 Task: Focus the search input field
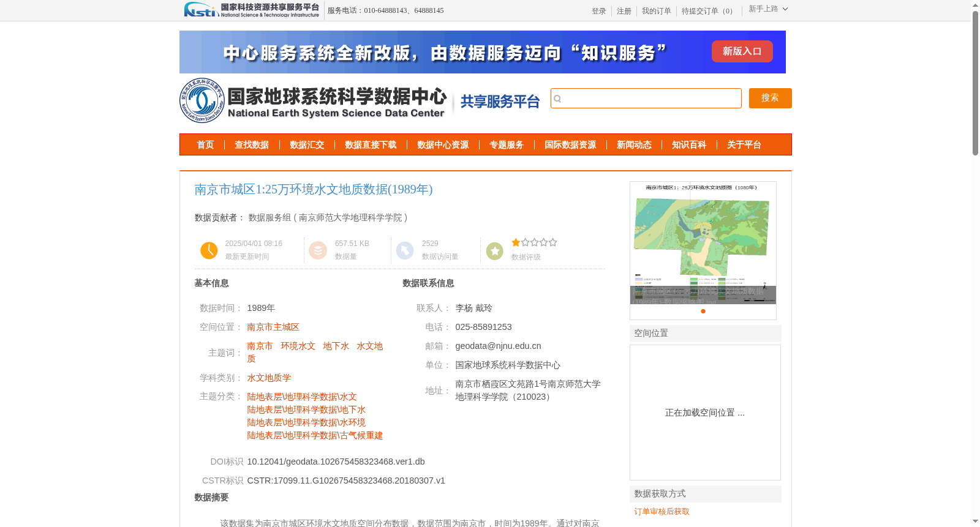[646, 99]
